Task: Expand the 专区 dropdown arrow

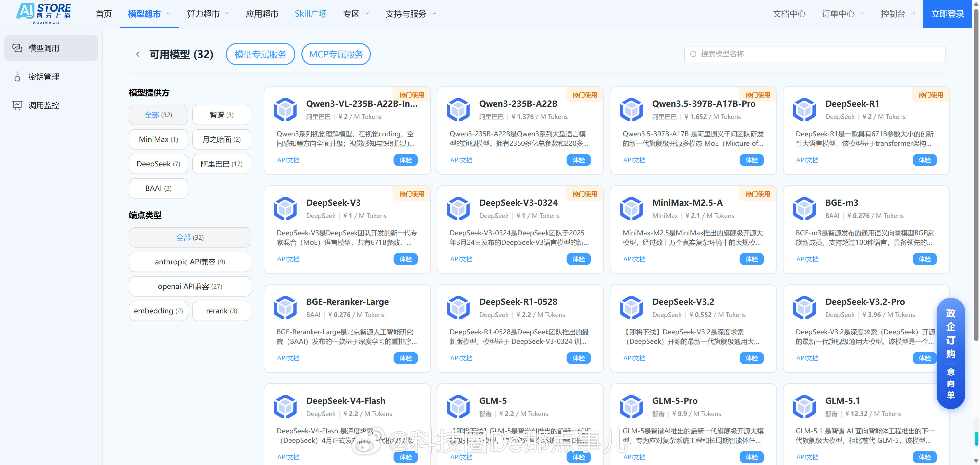Action: pyautogui.click(x=367, y=14)
